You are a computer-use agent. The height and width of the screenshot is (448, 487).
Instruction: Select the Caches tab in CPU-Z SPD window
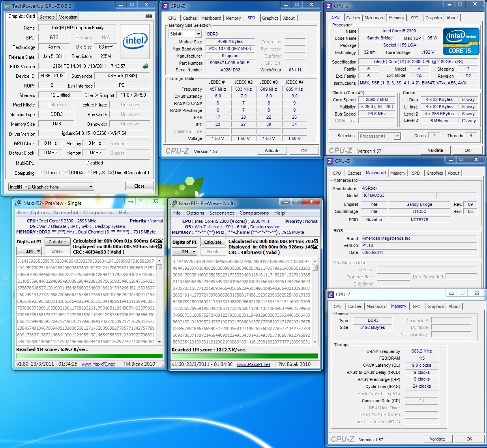pos(189,18)
